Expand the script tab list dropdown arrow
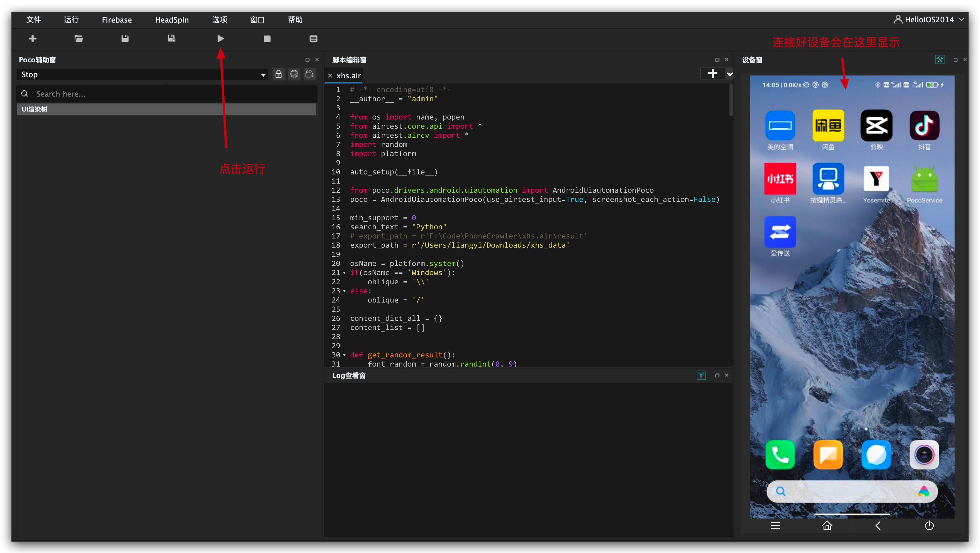 point(729,74)
